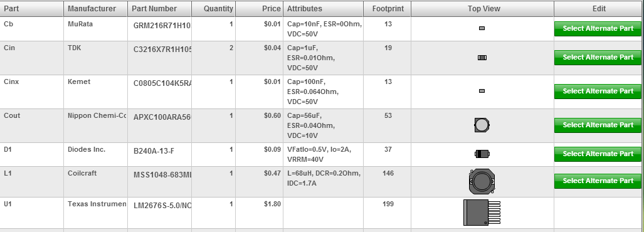644x232 pixels.
Task: Select Alternate Part for L1 inductor
Action: [x=598, y=181]
